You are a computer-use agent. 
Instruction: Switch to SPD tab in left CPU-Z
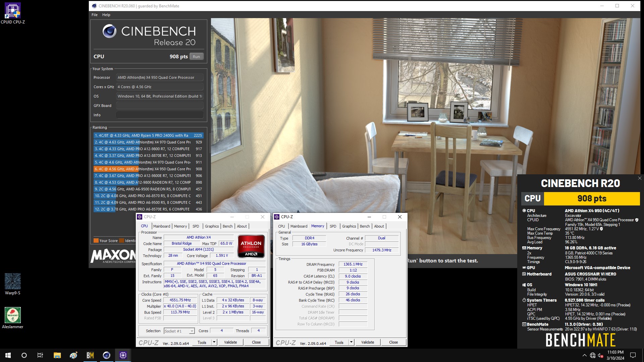click(x=196, y=226)
